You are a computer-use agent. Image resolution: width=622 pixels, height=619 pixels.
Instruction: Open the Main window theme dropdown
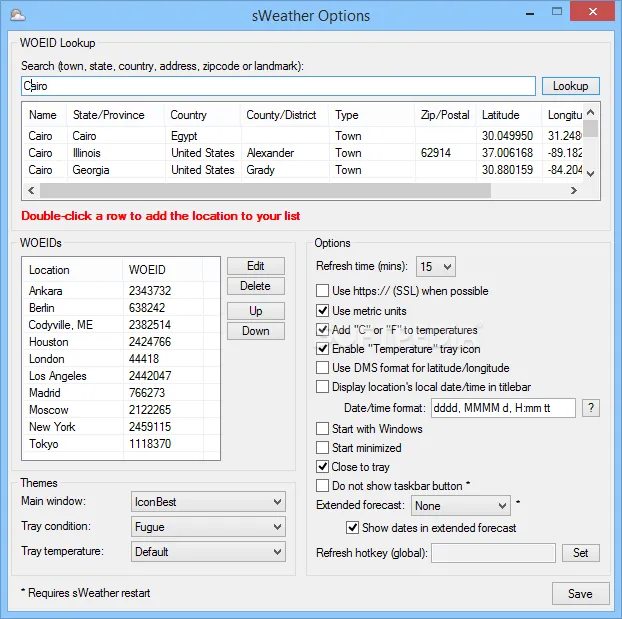coord(208,502)
